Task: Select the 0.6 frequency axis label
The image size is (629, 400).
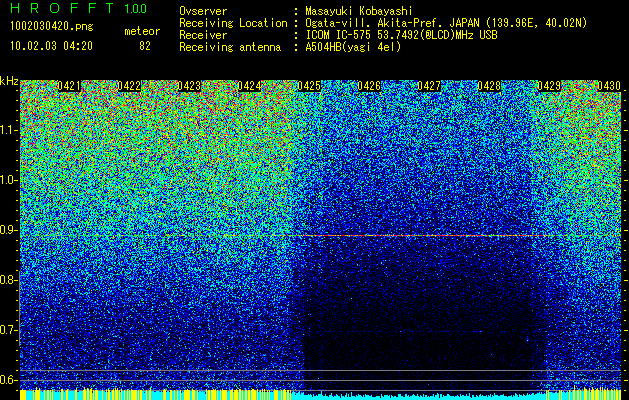Action: click(8, 380)
